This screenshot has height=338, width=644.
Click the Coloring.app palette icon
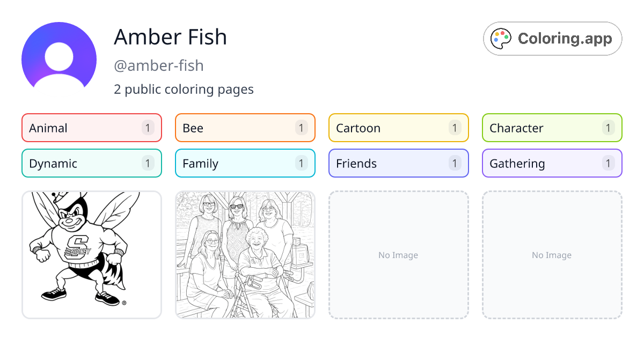[501, 38]
